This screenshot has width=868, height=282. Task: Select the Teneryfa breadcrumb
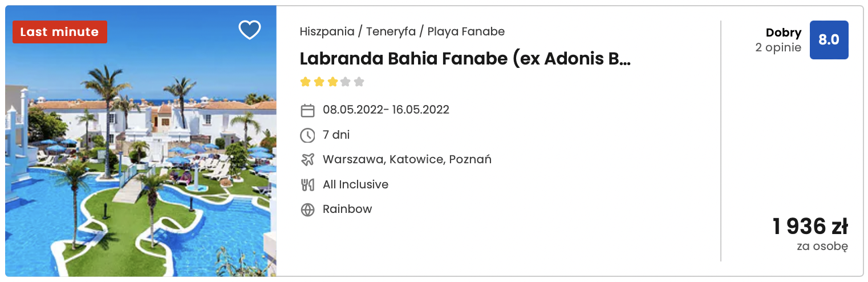391,31
